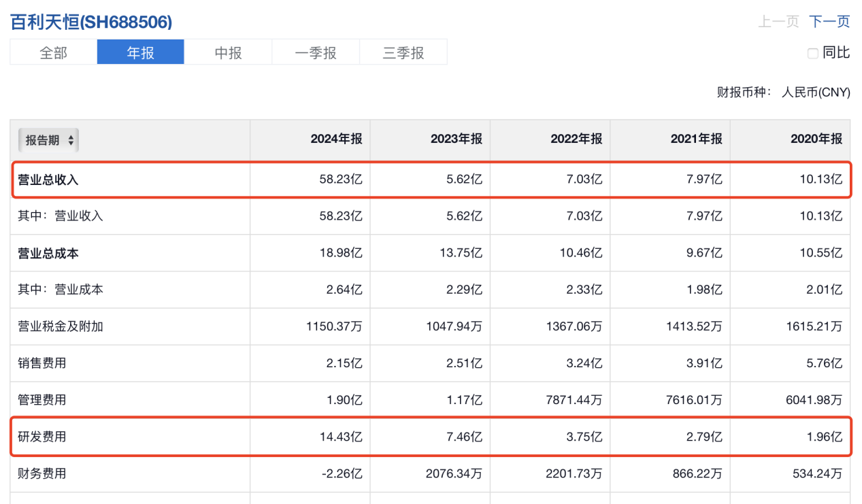The width and height of the screenshot is (862, 504).
Task: Click the 2021年报 column header
Action: [x=696, y=139]
